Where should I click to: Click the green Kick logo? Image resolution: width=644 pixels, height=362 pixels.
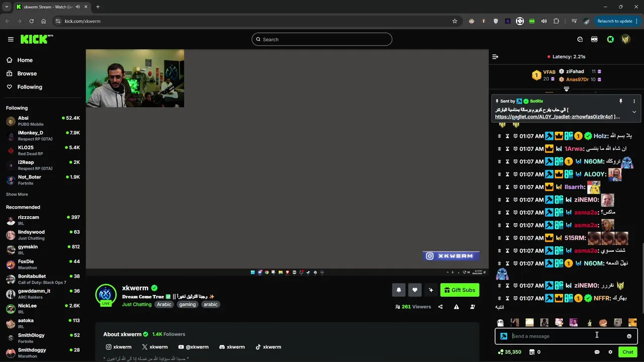[x=36, y=39]
